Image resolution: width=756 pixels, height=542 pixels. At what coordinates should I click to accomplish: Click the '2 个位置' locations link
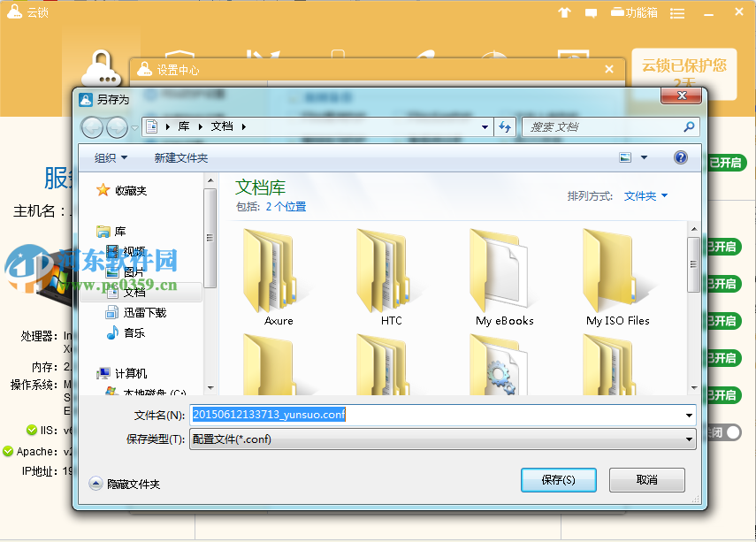click(x=286, y=207)
